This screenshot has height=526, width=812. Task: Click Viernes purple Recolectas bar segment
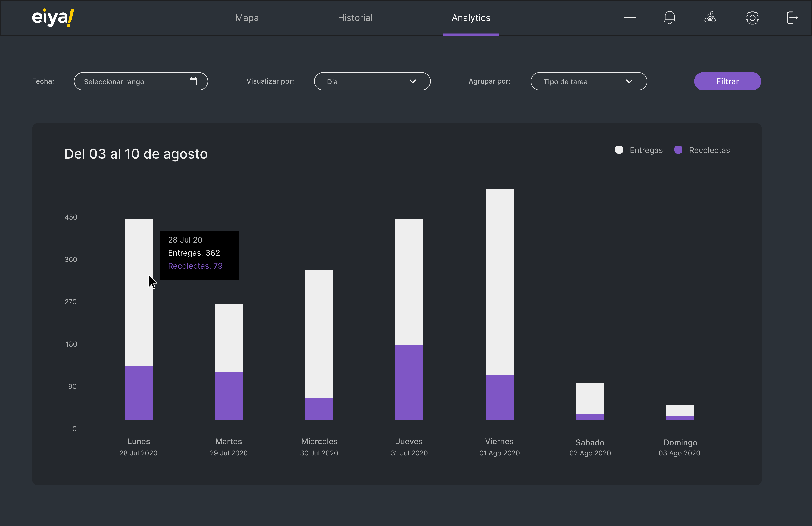coord(499,398)
